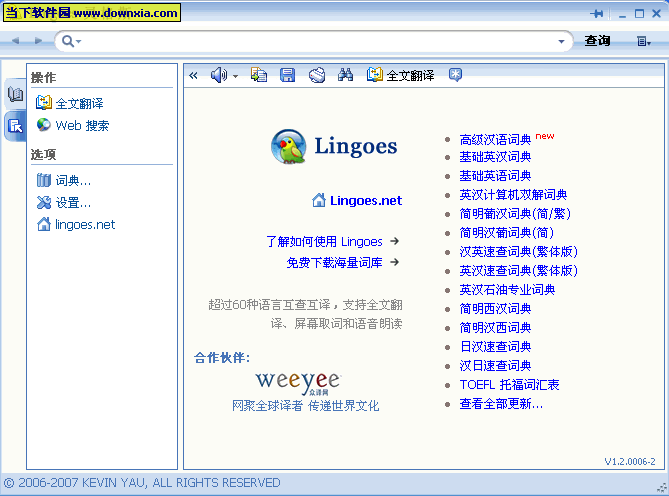The width and height of the screenshot is (669, 496).
Task: Click inside the search input field
Action: (318, 41)
